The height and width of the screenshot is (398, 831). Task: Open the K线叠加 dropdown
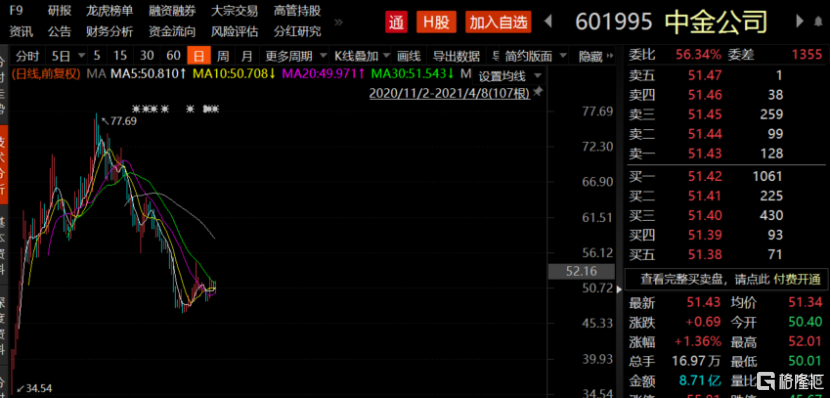[361, 56]
